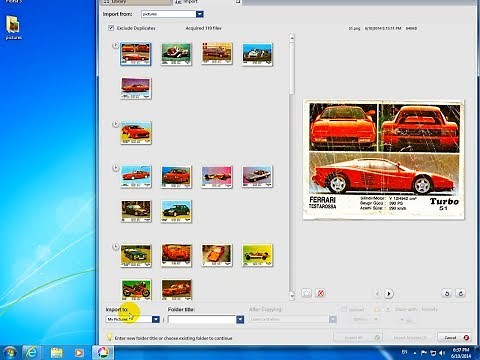Viewport: 480px width, 360px height.
Task: Select the motorcycle thumbnail on green background
Action: pos(136,290)
